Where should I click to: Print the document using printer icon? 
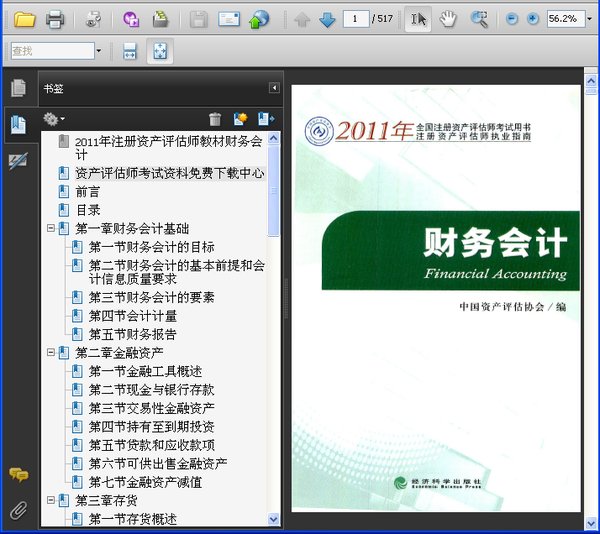55,19
